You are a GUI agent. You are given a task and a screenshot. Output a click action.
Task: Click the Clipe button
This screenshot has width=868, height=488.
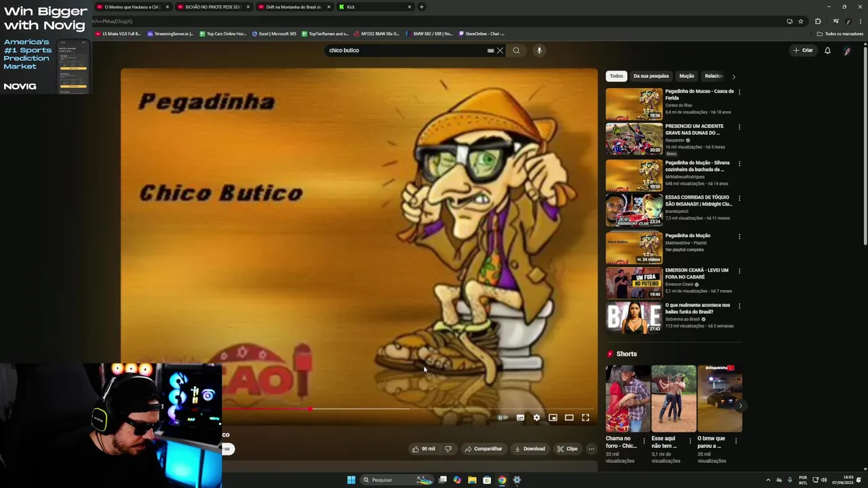[x=568, y=449]
